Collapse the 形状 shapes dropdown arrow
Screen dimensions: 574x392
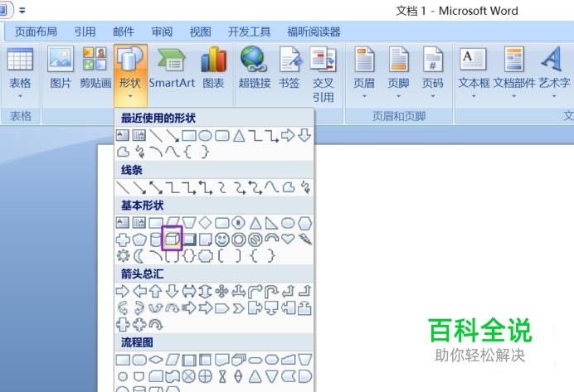[x=130, y=96]
